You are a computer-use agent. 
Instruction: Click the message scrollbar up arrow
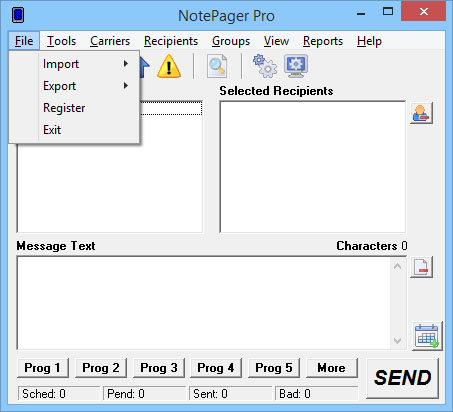[x=398, y=266]
